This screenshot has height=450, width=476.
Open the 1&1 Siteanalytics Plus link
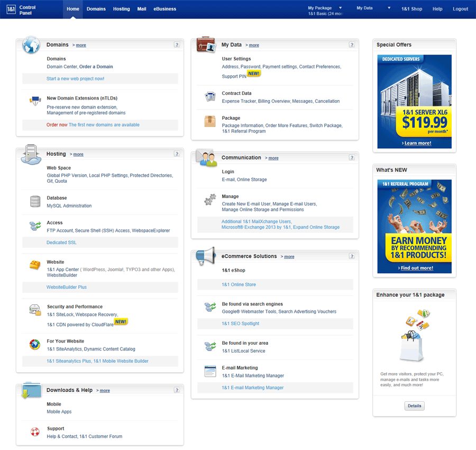[x=69, y=361]
